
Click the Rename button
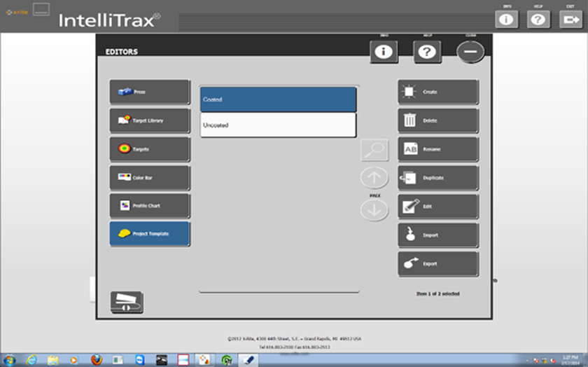(438, 149)
